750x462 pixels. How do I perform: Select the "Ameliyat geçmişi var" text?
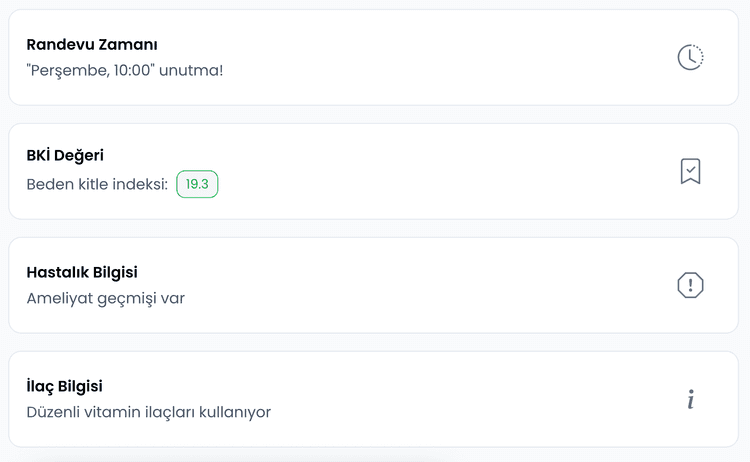pyautogui.click(x=105, y=298)
